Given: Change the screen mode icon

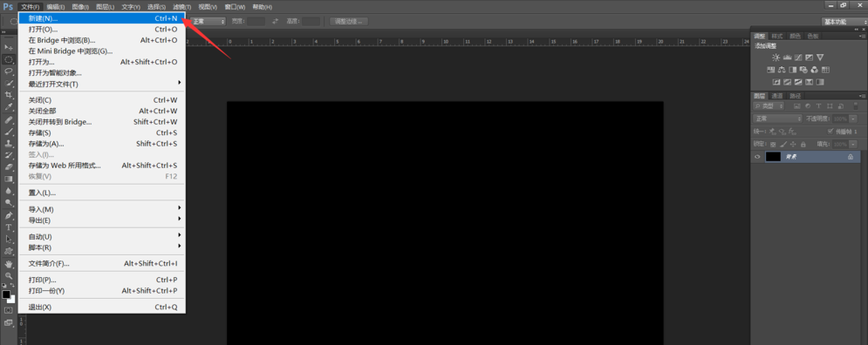Looking at the screenshot, I should tap(9, 322).
